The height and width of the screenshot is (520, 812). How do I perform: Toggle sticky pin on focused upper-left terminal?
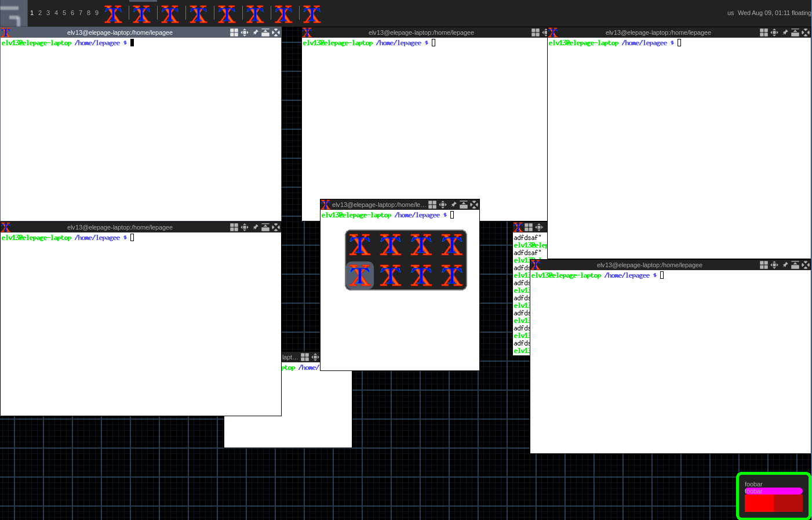[255, 32]
